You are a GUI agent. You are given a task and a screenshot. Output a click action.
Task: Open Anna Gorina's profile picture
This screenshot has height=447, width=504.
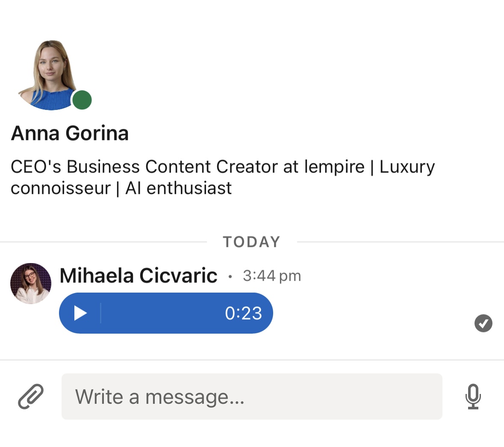(x=51, y=73)
